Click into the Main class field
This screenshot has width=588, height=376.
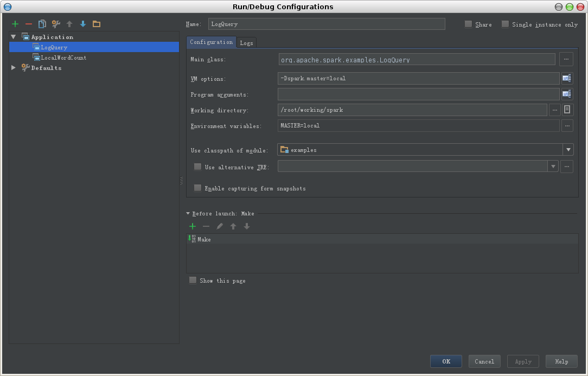pos(417,59)
